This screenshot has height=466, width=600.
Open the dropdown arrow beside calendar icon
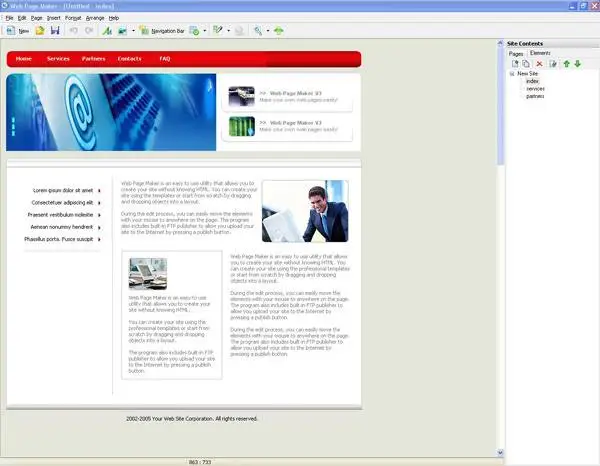pyautogui.click(x=205, y=31)
